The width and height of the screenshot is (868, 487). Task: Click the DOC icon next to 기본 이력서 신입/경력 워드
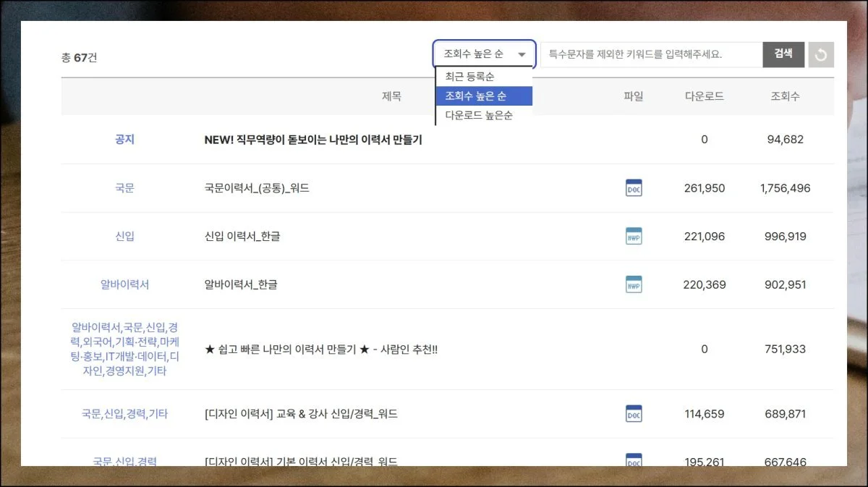click(633, 459)
